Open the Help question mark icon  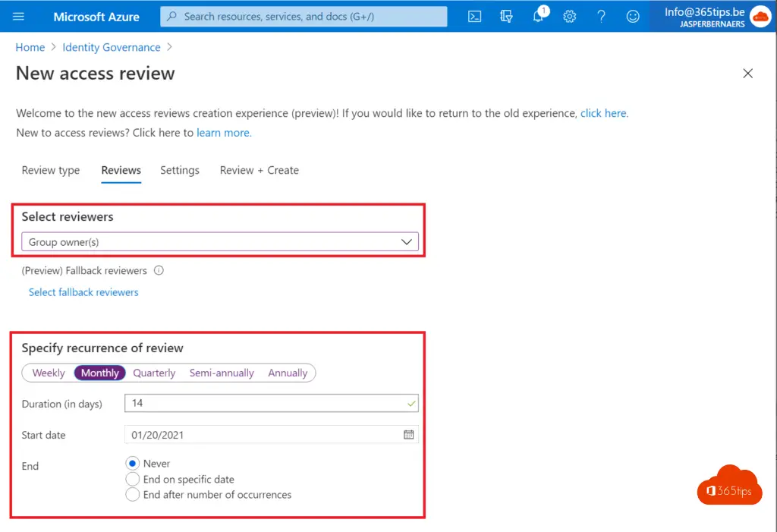(601, 16)
